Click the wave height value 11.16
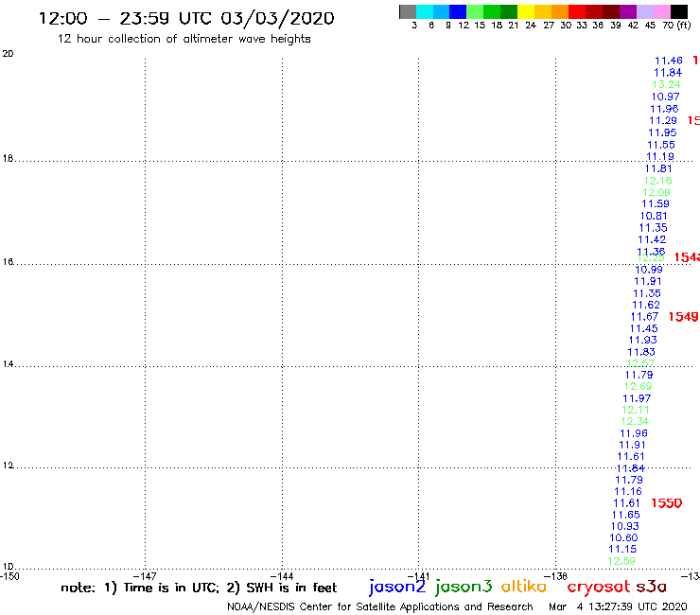Image resolution: width=700 pixels, height=615 pixels. [x=628, y=492]
